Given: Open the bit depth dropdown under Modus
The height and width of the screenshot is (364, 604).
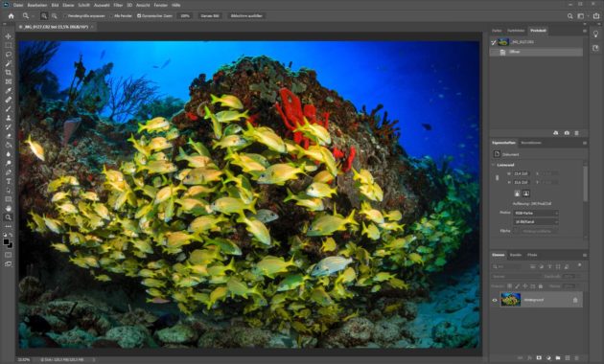Looking at the screenshot, I should pyautogui.click(x=536, y=222).
